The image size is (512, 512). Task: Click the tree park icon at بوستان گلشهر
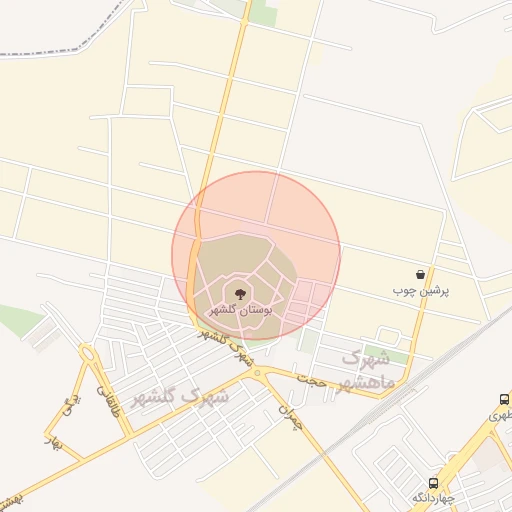point(240,294)
